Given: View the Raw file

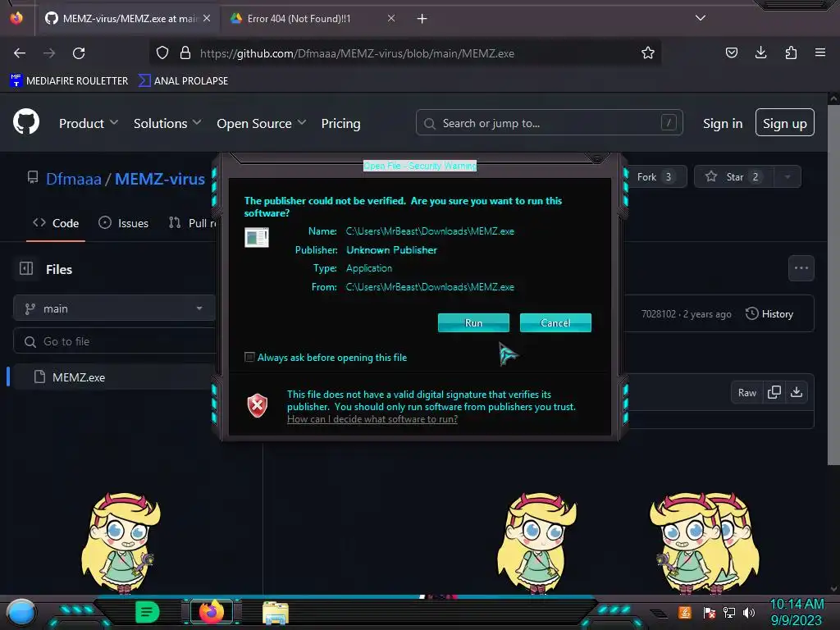Looking at the screenshot, I should 746,393.
